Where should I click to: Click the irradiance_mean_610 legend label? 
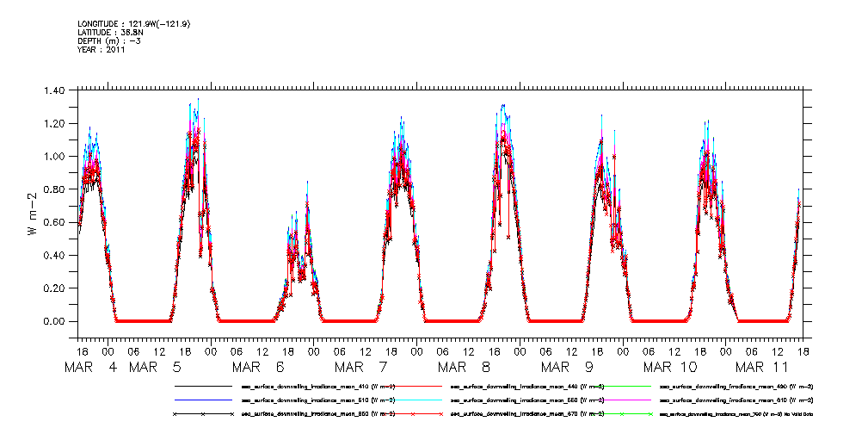tap(736, 400)
